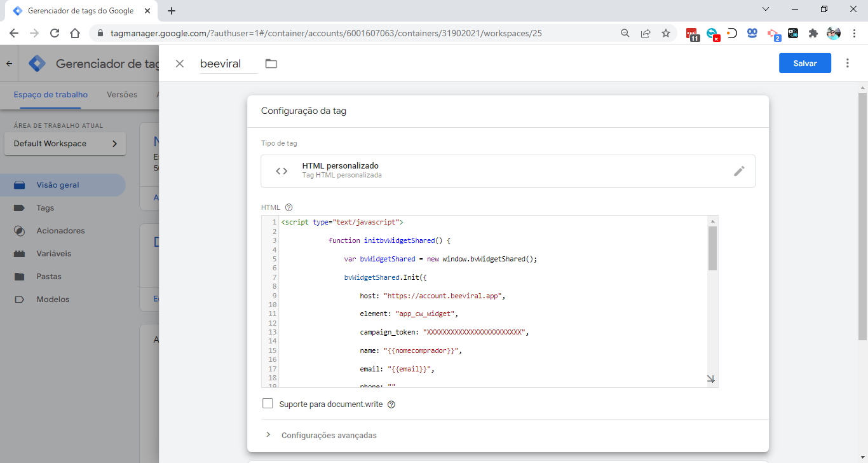Viewport: 868px width, 463px height.
Task: Click the code brackets icon for custom HTML
Action: [x=281, y=171]
